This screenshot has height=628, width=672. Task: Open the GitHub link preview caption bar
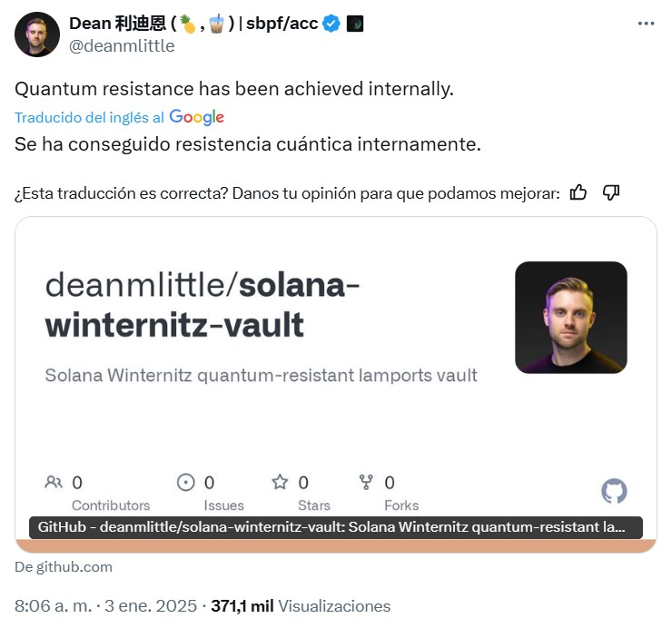[x=335, y=528]
